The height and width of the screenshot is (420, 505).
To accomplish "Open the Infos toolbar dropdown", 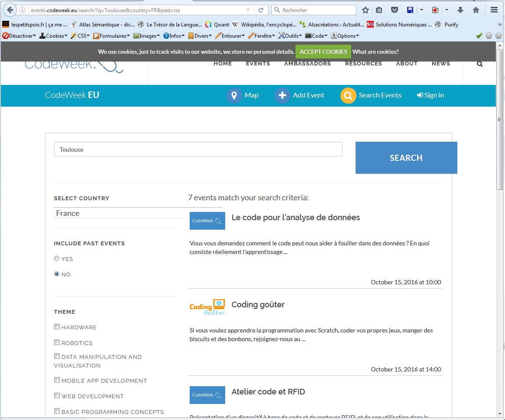I will point(174,36).
